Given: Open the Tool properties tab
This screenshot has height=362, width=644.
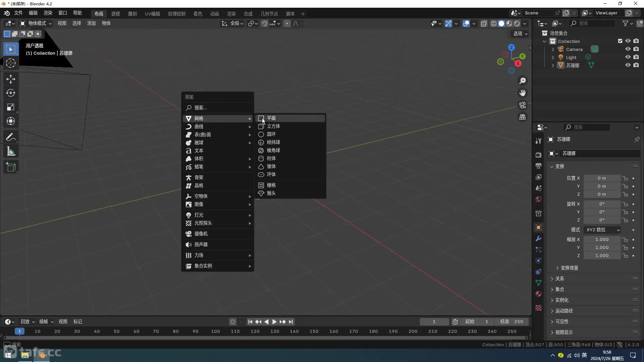Looking at the screenshot, I should click(538, 141).
